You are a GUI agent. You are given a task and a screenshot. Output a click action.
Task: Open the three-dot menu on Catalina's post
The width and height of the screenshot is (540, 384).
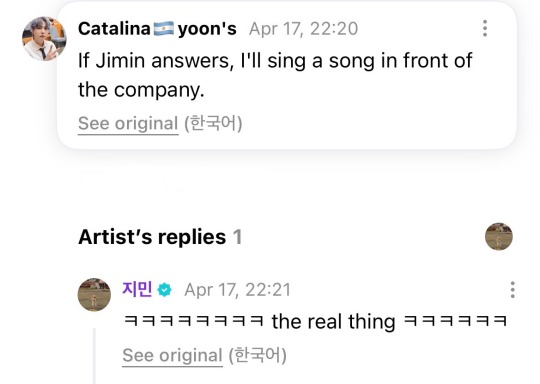click(485, 28)
